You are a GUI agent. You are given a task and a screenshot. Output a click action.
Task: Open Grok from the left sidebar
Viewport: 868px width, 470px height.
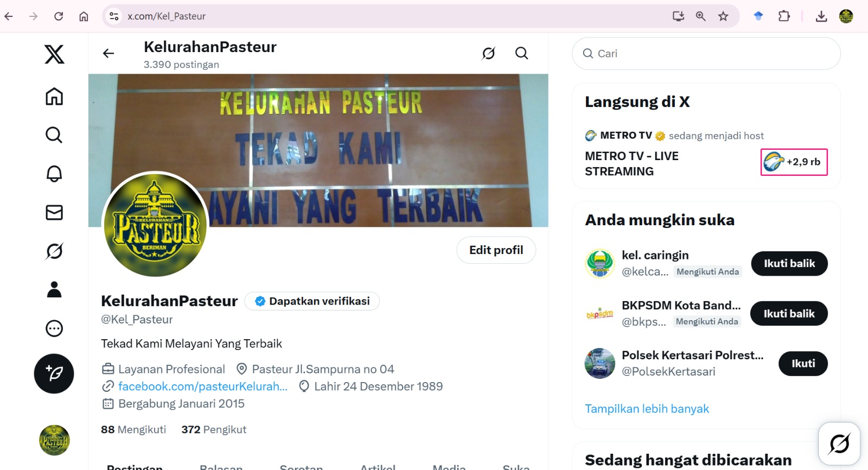pyautogui.click(x=54, y=251)
